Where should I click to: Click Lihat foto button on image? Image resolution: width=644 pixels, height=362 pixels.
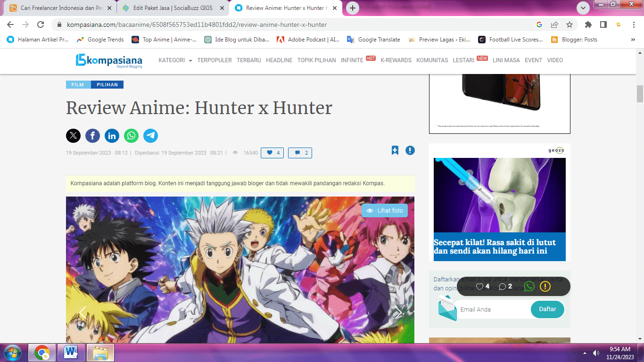click(x=385, y=211)
